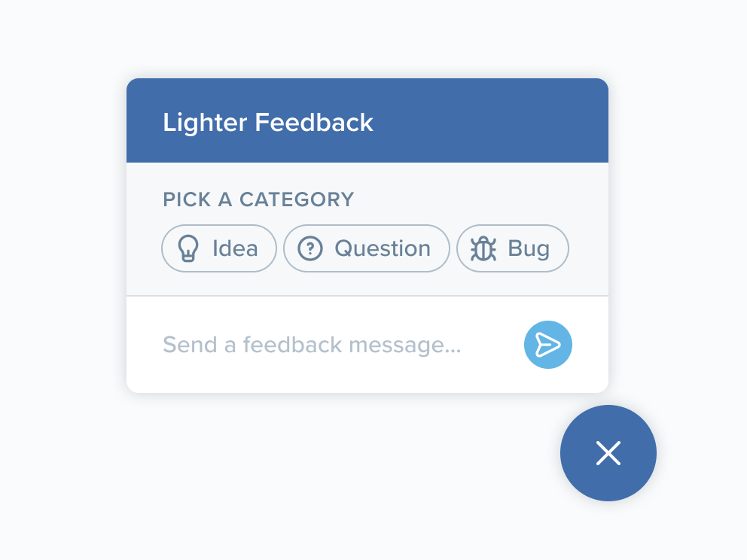Image resolution: width=747 pixels, height=560 pixels.
Task: Tap the send arrow inside the circular button
Action: 547,345
